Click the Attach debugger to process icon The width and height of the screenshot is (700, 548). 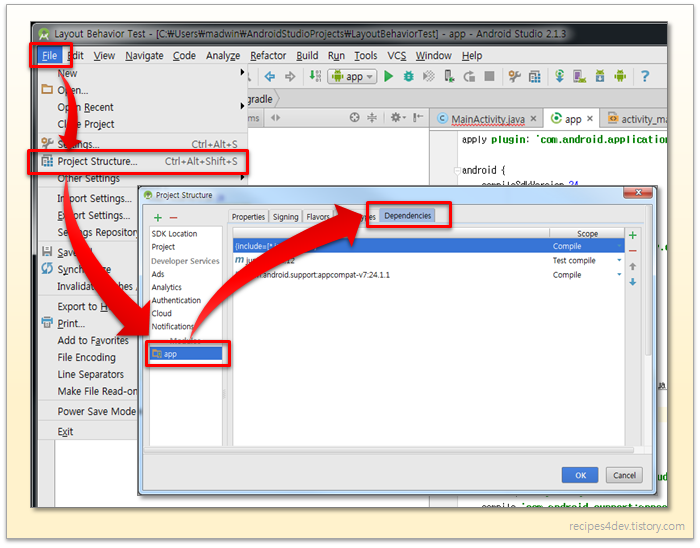pos(449,76)
